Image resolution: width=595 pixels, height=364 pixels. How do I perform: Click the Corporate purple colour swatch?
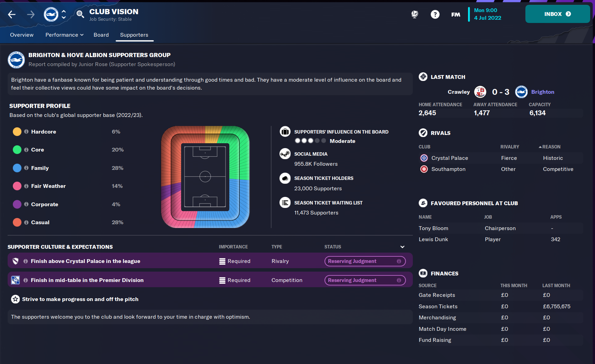point(17,204)
